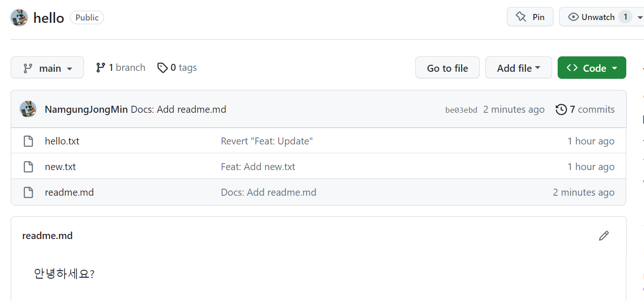Click the tag icon for 0 tags
Image resolution: width=644 pixels, height=301 pixels.
[162, 68]
